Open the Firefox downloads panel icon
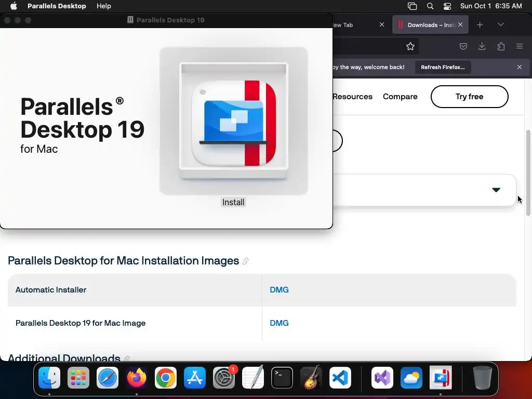Viewport: 532px width, 399px height. [x=482, y=46]
